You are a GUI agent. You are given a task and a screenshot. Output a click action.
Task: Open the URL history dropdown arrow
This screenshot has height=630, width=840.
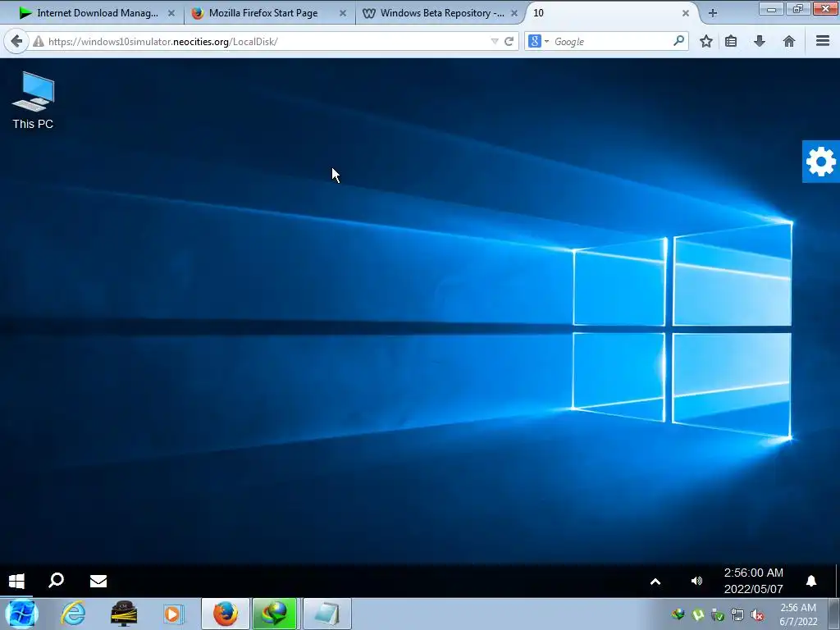(495, 41)
